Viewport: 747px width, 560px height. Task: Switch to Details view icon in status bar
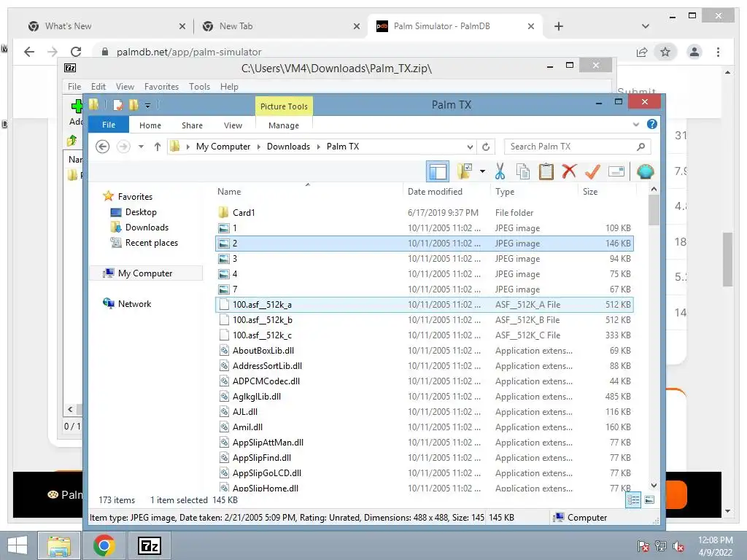coord(633,500)
